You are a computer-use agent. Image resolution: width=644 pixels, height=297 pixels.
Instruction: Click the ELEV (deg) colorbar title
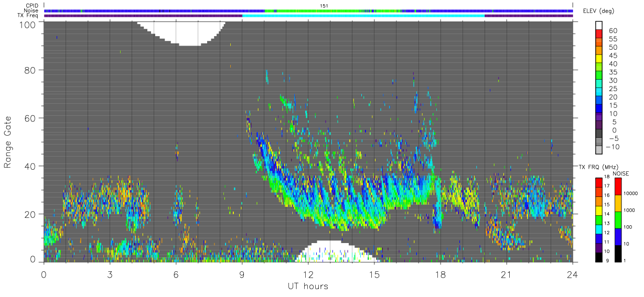tap(599, 11)
